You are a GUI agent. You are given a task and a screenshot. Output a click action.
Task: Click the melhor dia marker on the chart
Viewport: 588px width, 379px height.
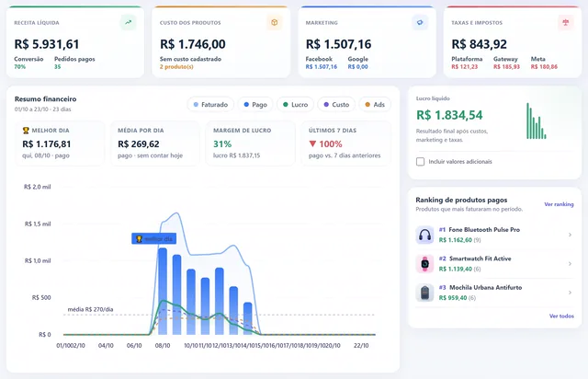[x=153, y=238]
